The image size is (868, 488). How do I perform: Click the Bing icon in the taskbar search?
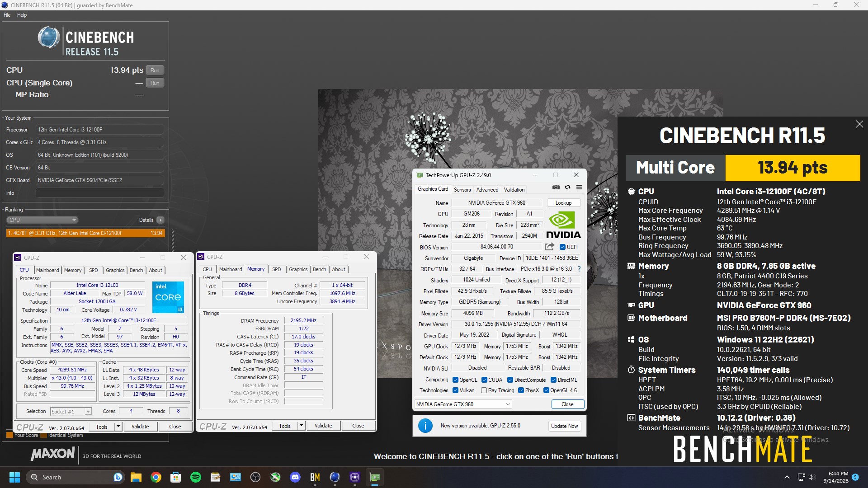(118, 477)
